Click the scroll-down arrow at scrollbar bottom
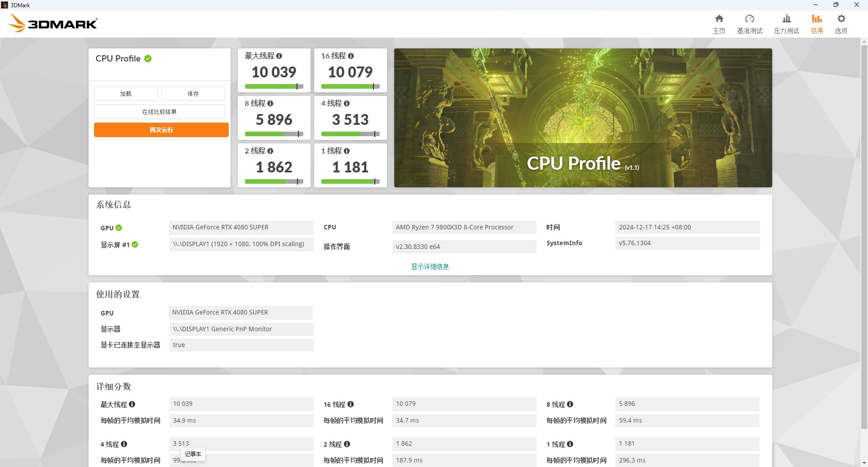 pyautogui.click(x=864, y=462)
